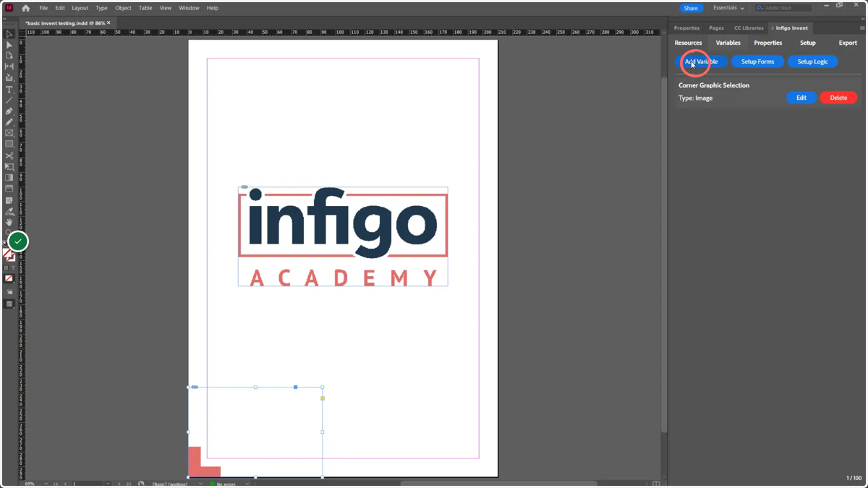Open the Help menu
Image resolution: width=868 pixels, height=488 pixels.
[x=213, y=8]
